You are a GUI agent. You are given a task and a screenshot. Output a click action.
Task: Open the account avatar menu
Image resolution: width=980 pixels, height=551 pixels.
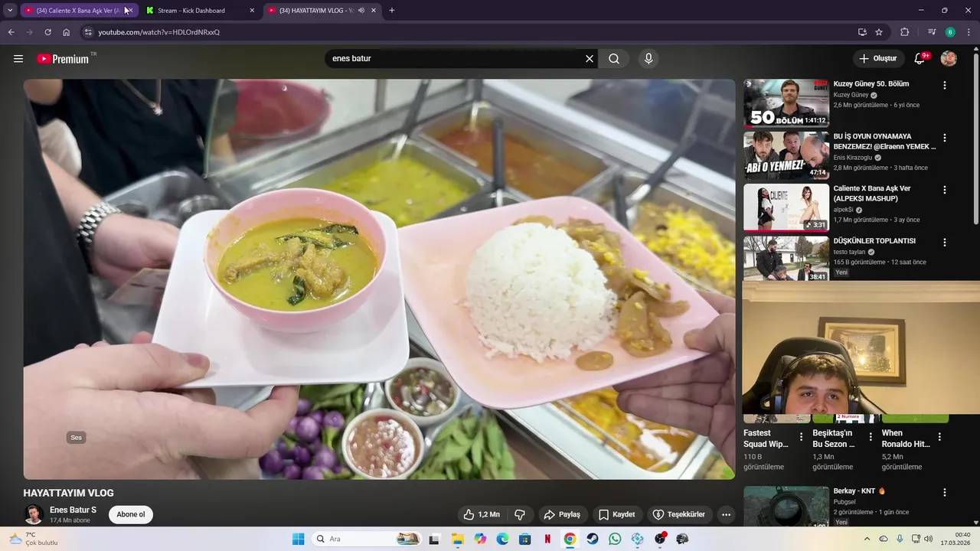[949, 59]
